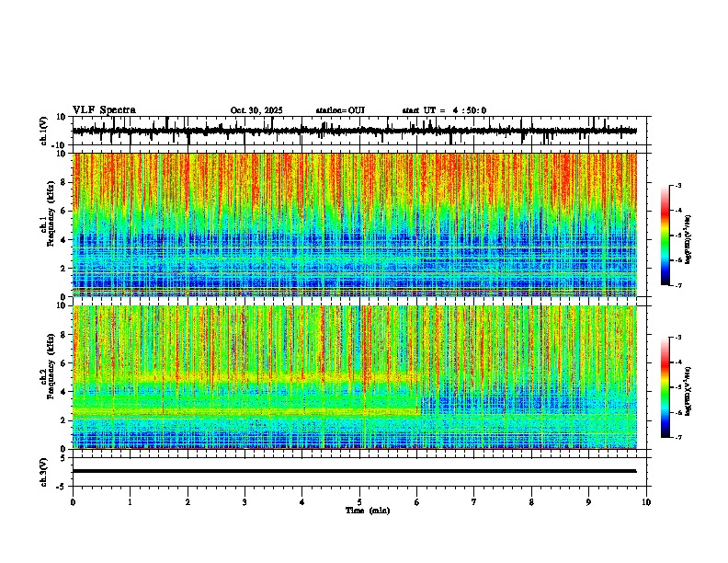This screenshot has height=563, width=728.
Task: Click the ch.2 spectrogram color scale bar
Action: [665, 387]
